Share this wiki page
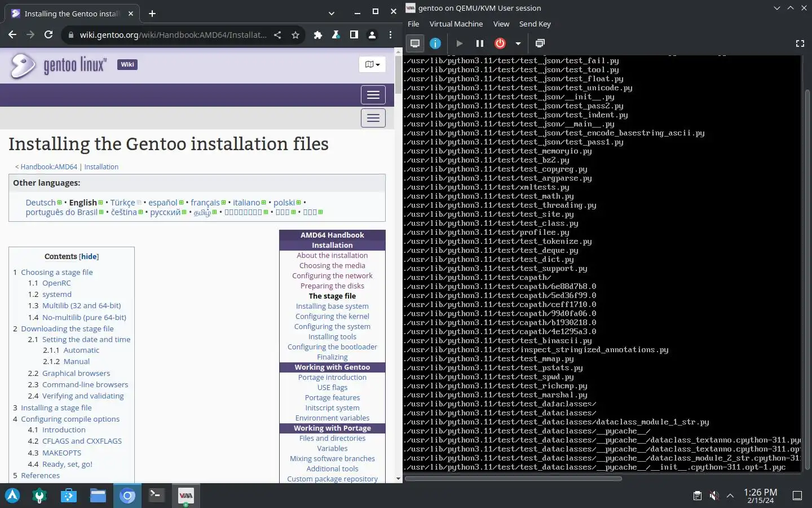The height and width of the screenshot is (508, 812). tap(277, 35)
